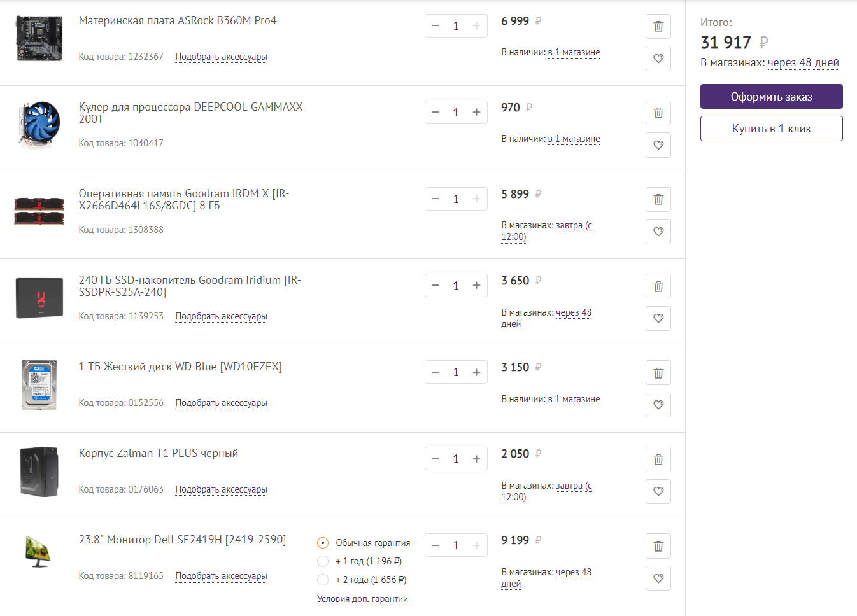Open 'в 1 магазине' availability for ASRock motherboard
This screenshot has height=616, width=857.
click(574, 52)
